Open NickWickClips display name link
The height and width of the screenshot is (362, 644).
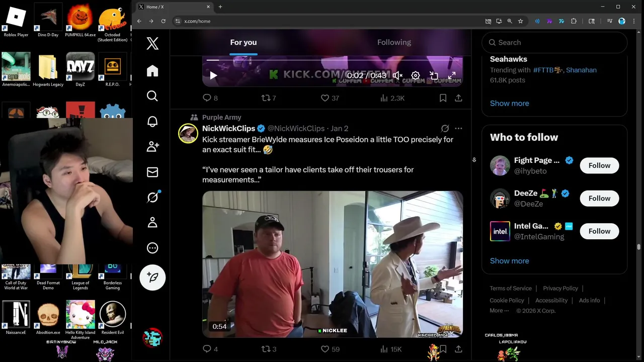(228, 129)
